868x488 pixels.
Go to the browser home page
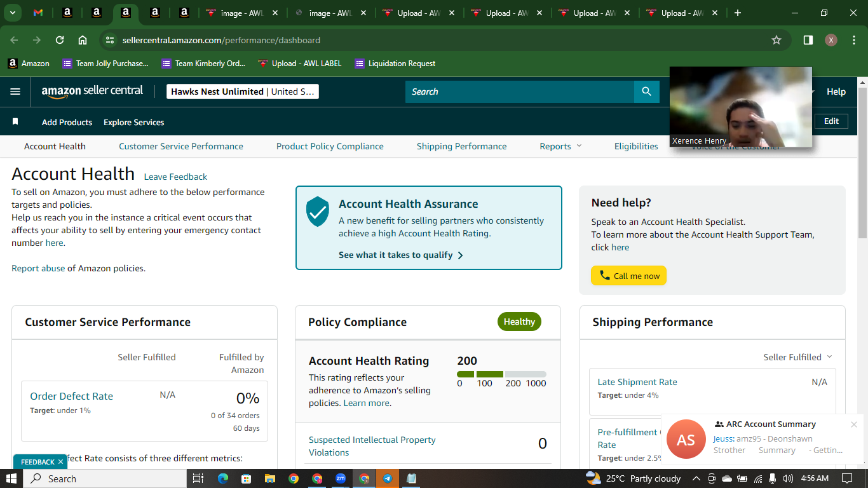[83, 40]
